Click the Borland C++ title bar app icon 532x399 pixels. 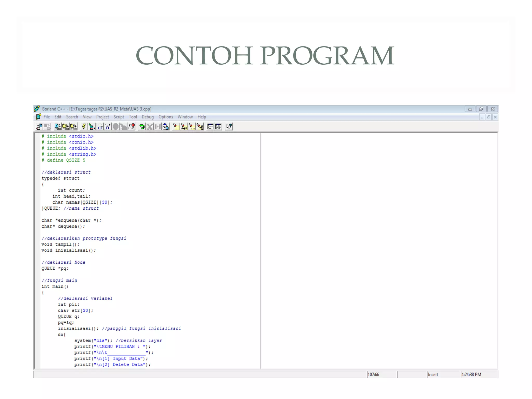[37, 109]
